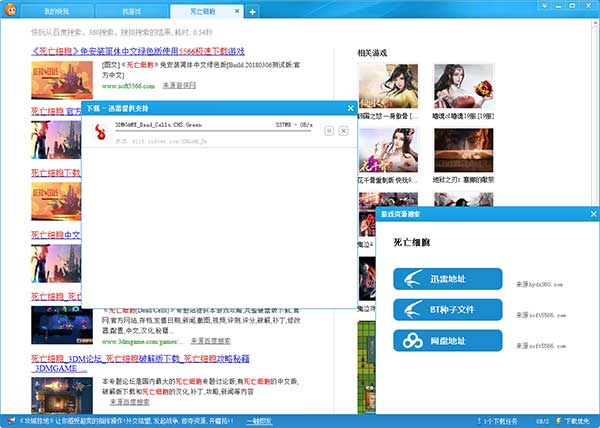
Task: Close the 死亡细胞 tab
Action: tap(237, 11)
